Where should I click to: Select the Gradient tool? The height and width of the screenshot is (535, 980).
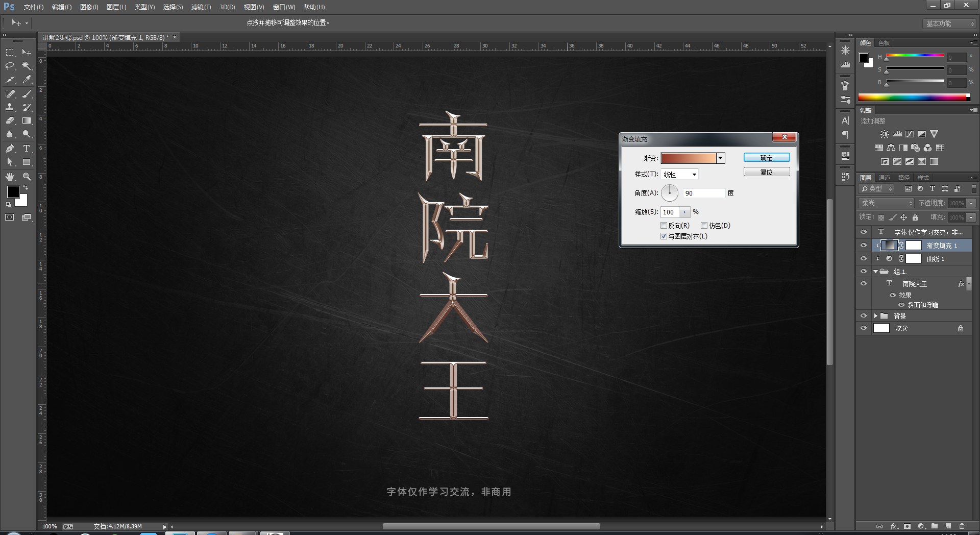click(27, 121)
